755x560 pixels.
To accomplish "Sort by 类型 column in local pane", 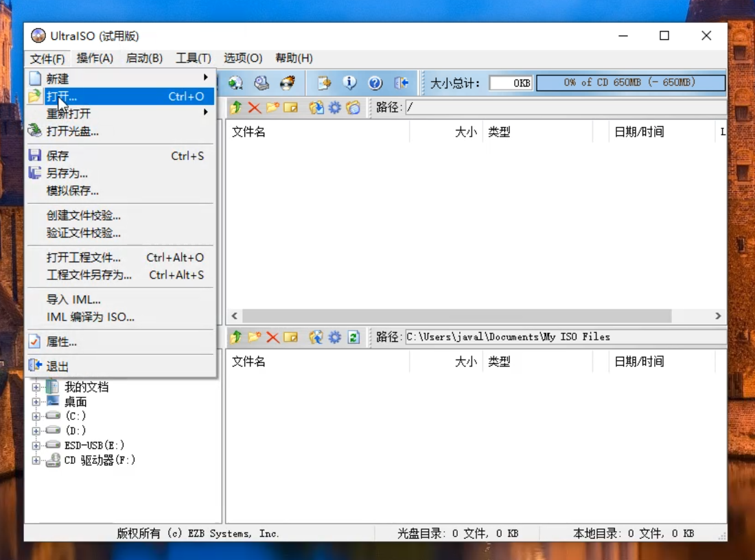I will point(538,361).
